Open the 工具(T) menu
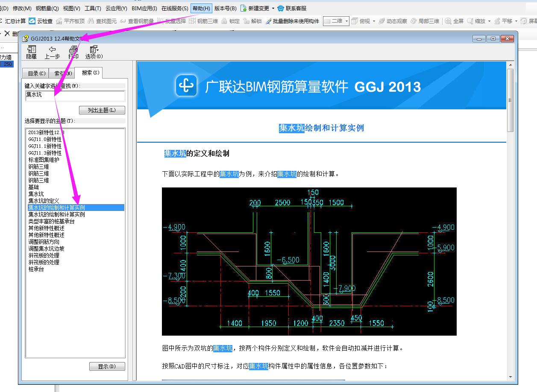 (x=93, y=8)
